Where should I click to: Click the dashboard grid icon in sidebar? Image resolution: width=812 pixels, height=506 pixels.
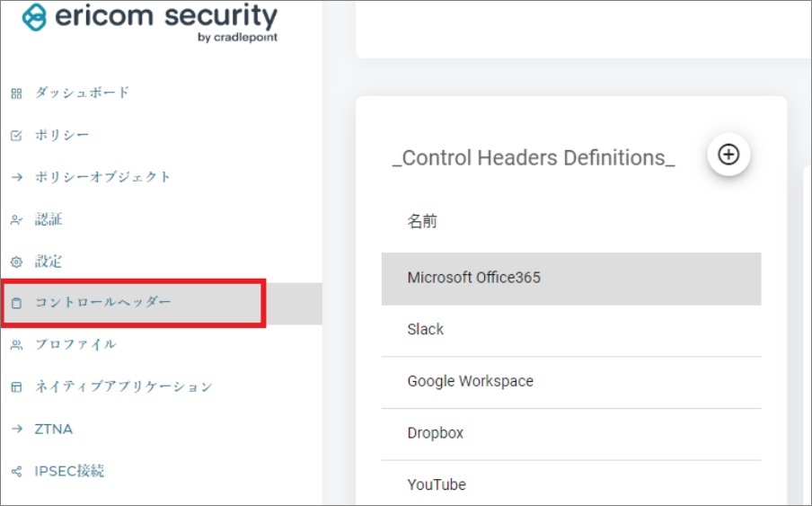click(x=15, y=93)
